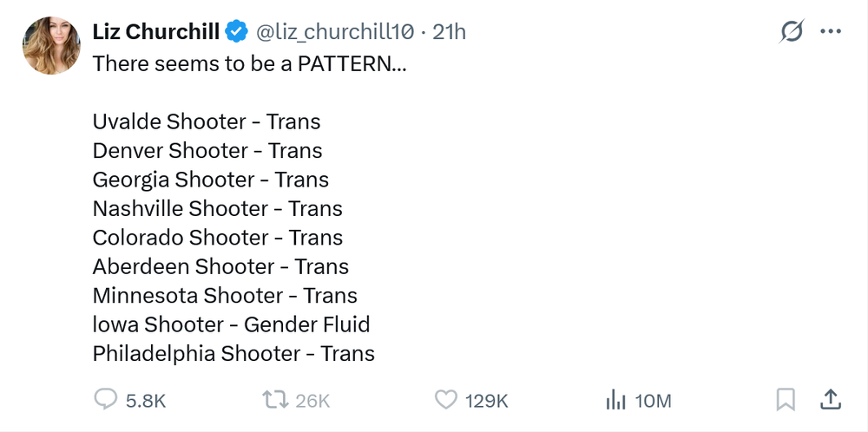The width and height of the screenshot is (868, 432).
Task: Click the 129K likes count
Action: 487,401
